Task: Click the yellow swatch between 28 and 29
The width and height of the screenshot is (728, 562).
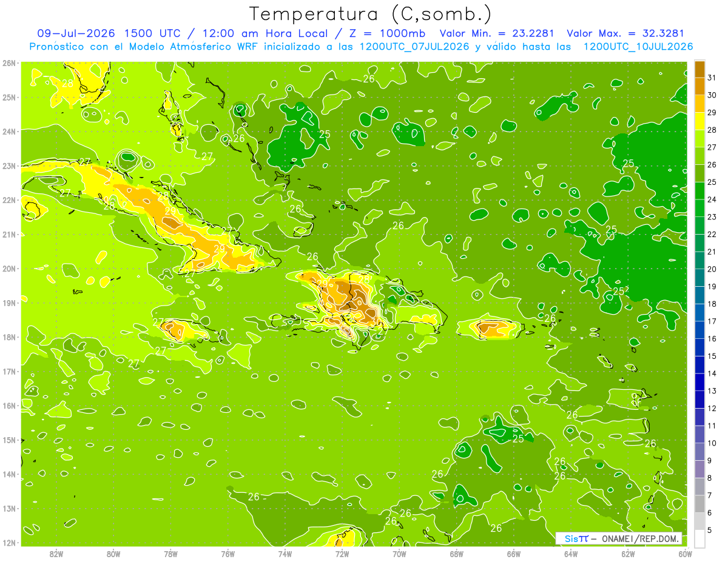Action: point(699,121)
